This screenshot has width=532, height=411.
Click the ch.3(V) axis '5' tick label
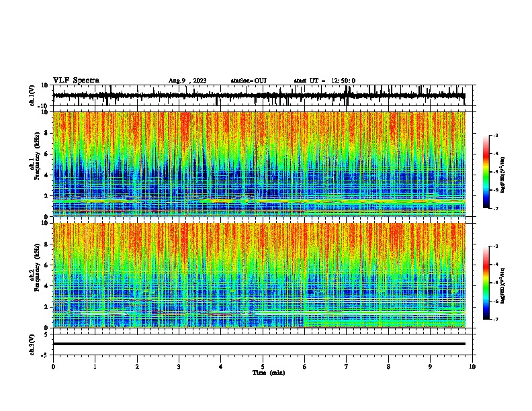tap(46, 334)
